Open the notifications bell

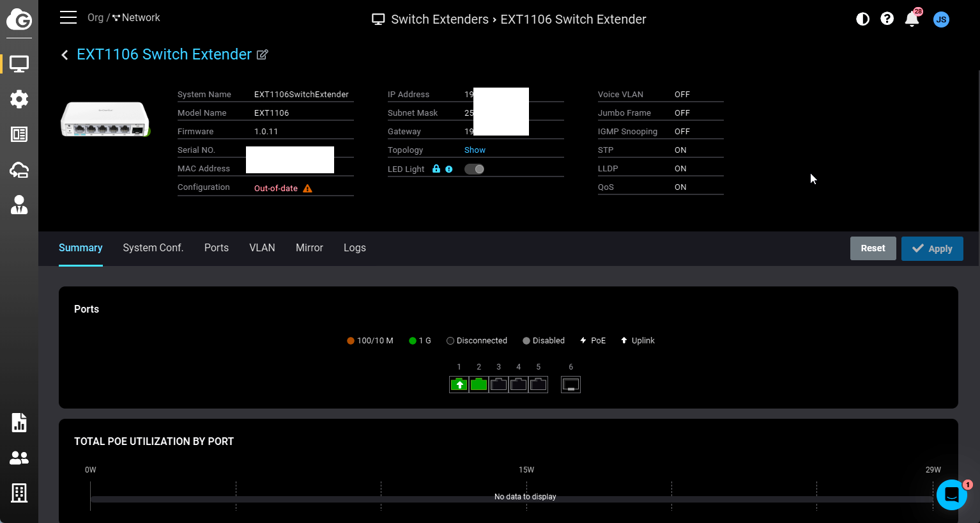[912, 19]
